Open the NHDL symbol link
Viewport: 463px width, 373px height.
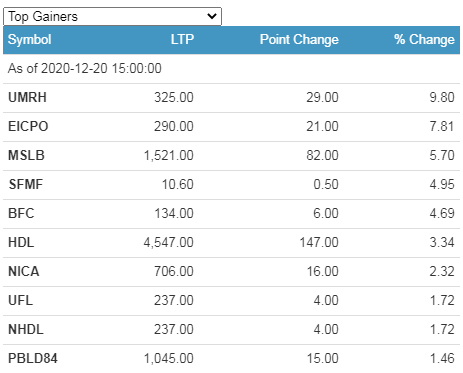tap(26, 329)
